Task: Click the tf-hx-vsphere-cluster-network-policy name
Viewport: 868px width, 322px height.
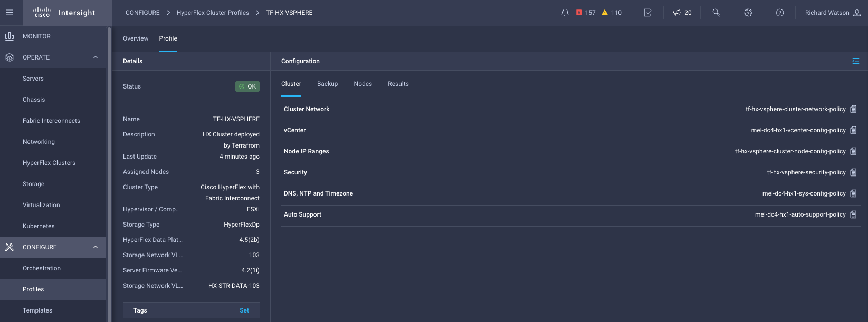Action: pyautogui.click(x=795, y=109)
